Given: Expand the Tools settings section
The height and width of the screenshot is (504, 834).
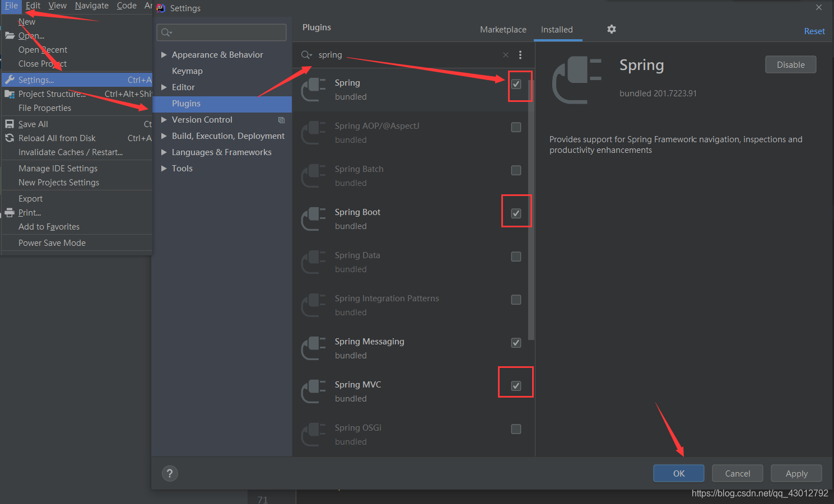Looking at the screenshot, I should coord(164,169).
